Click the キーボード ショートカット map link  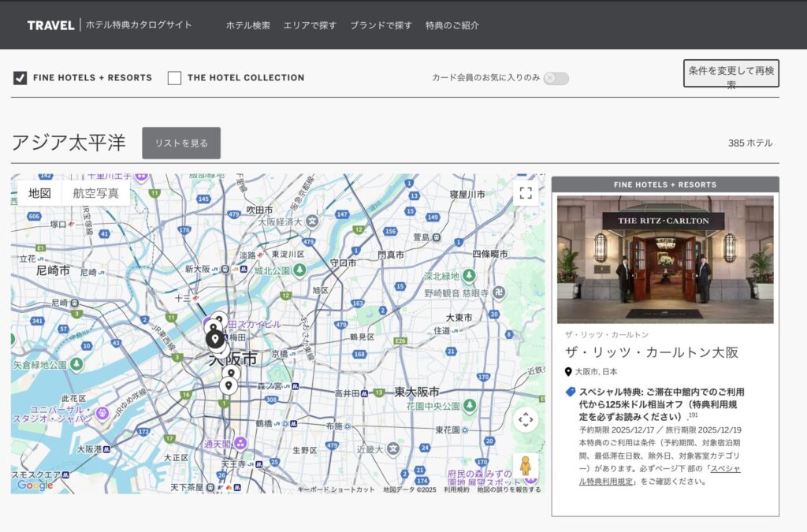click(x=336, y=489)
